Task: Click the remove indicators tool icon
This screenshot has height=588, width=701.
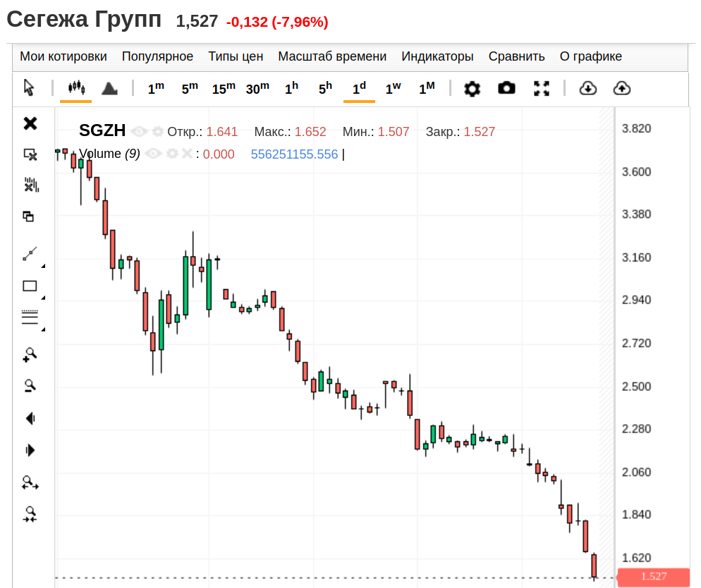Action: click(x=31, y=185)
